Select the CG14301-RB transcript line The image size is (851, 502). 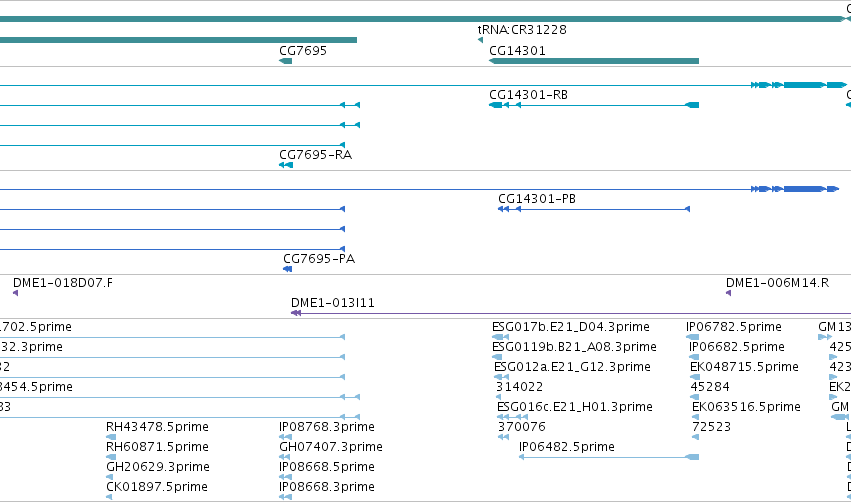click(x=594, y=105)
